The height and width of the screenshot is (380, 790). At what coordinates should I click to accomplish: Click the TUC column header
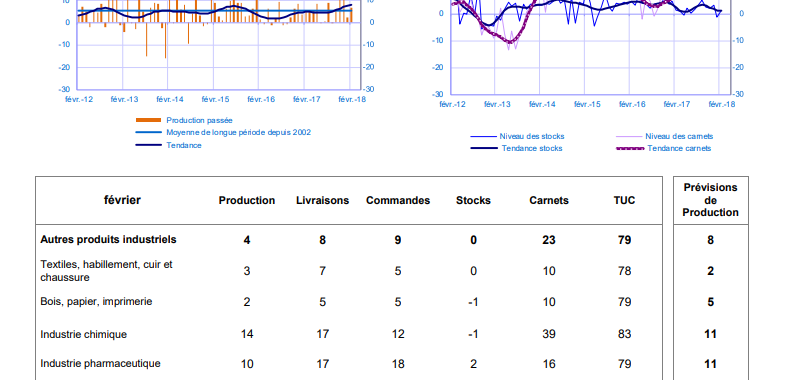624,201
